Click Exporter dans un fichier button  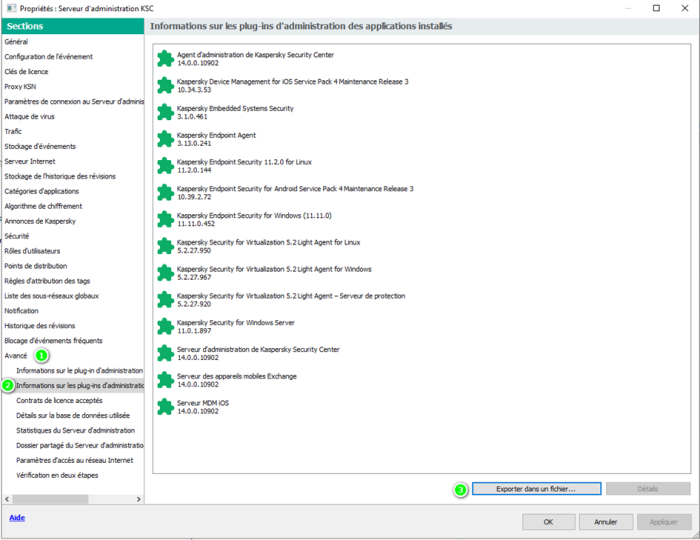pos(536,489)
